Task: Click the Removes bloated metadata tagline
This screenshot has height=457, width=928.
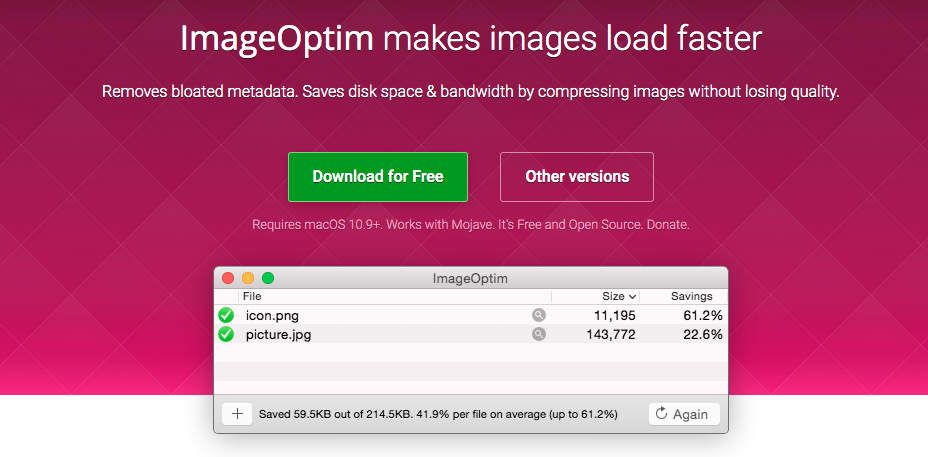Action: click(x=471, y=92)
